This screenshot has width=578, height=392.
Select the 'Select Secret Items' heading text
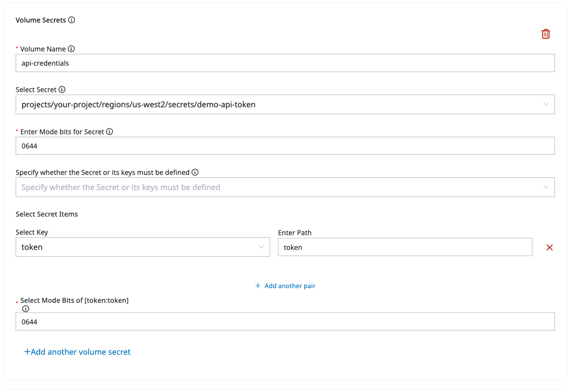tap(47, 214)
